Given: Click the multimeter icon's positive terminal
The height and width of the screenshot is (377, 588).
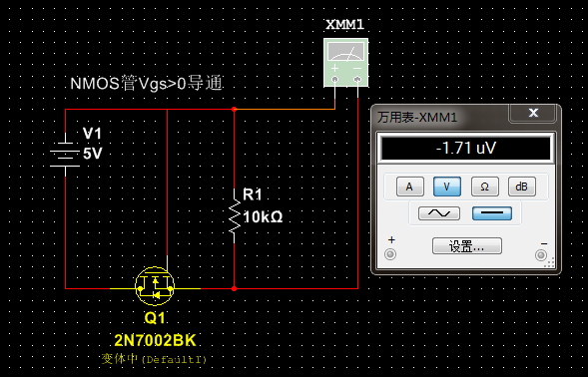Looking at the screenshot, I should click(x=334, y=79).
